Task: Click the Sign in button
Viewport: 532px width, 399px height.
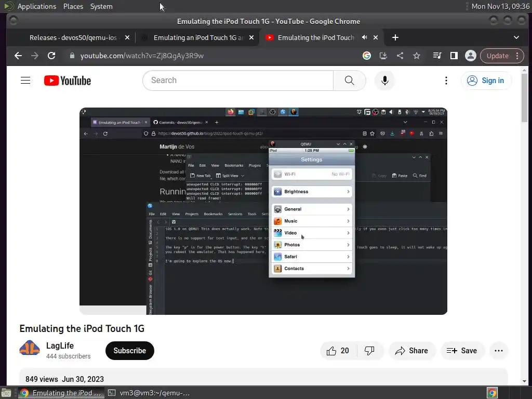Action: coord(486,81)
